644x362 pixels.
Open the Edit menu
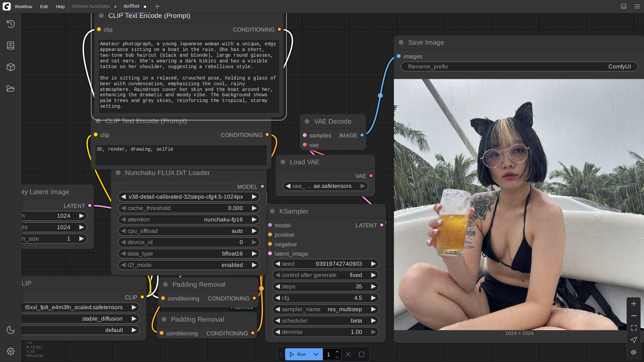(x=44, y=6)
